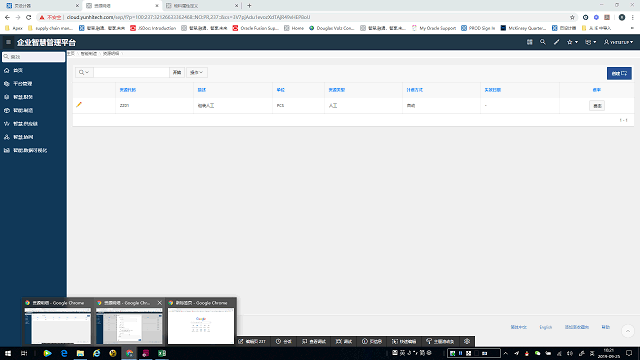Click 查看调试 in developer toolbar
The image size is (640, 360).
point(314,341)
